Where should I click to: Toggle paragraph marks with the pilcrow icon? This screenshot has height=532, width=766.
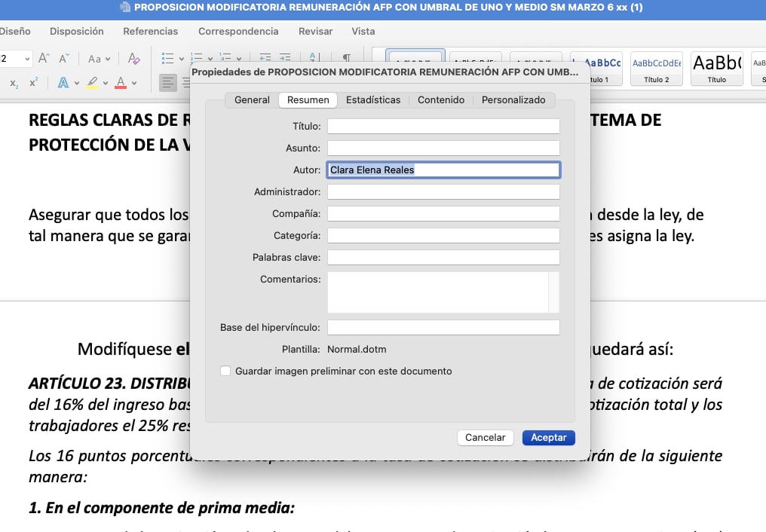347,58
